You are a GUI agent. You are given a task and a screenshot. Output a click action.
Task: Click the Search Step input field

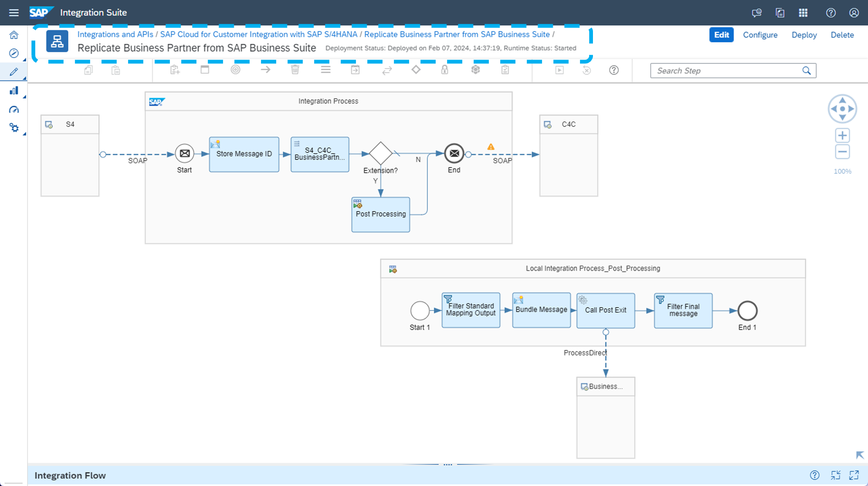click(x=727, y=71)
